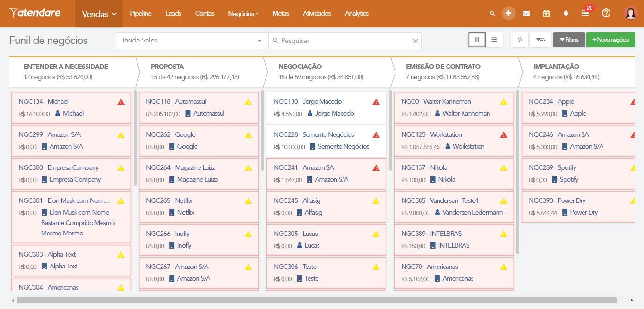Open the search magnifier in top bar
Image resolution: width=644 pixels, height=309 pixels.
click(492, 14)
